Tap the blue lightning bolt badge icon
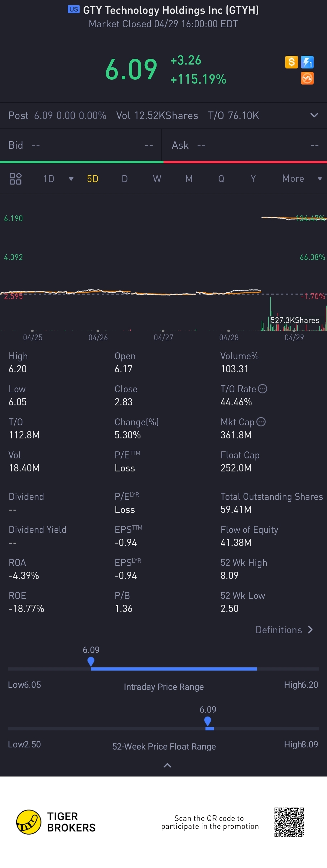Viewport: 327px width, 868px height. pos(307,62)
